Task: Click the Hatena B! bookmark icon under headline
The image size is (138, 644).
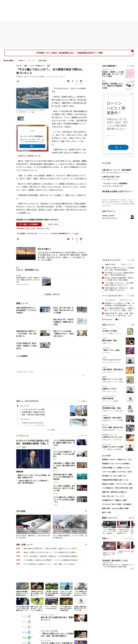Action: 81,81
